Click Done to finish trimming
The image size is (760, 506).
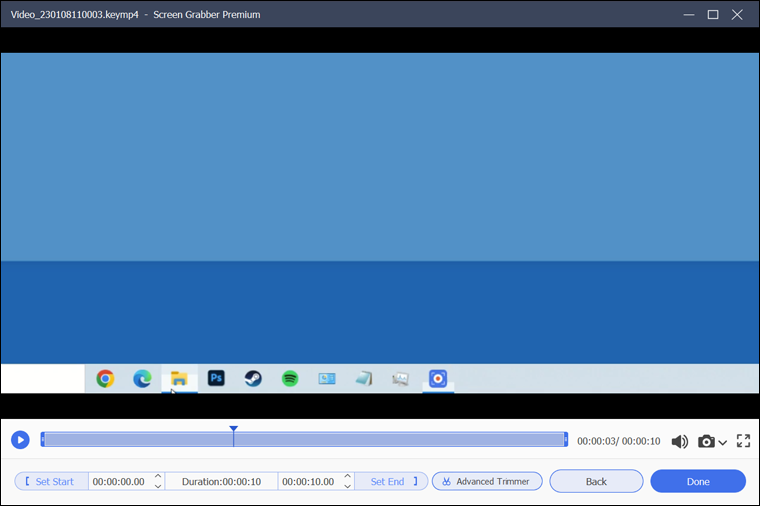pos(698,481)
